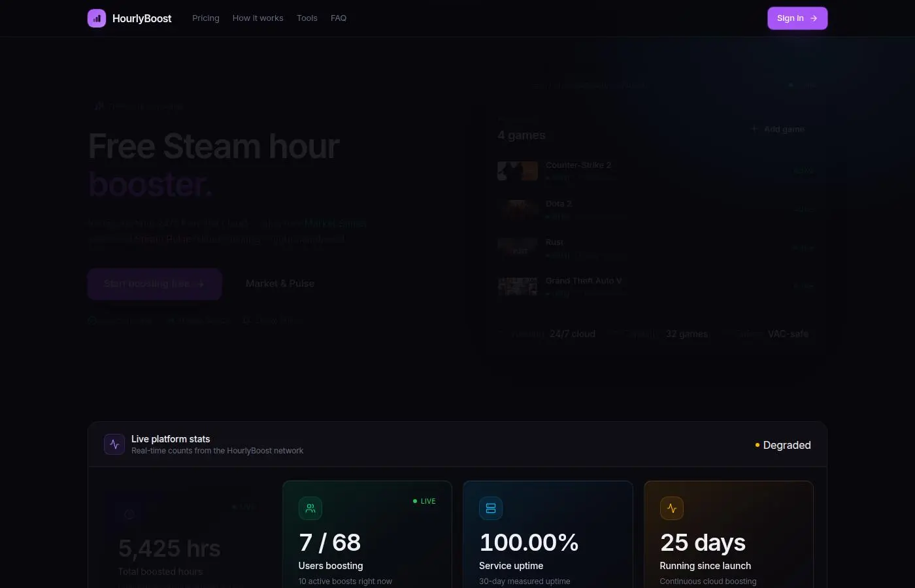Click the Real-time counts subtitle text
The height and width of the screenshot is (588, 915).
(217, 451)
